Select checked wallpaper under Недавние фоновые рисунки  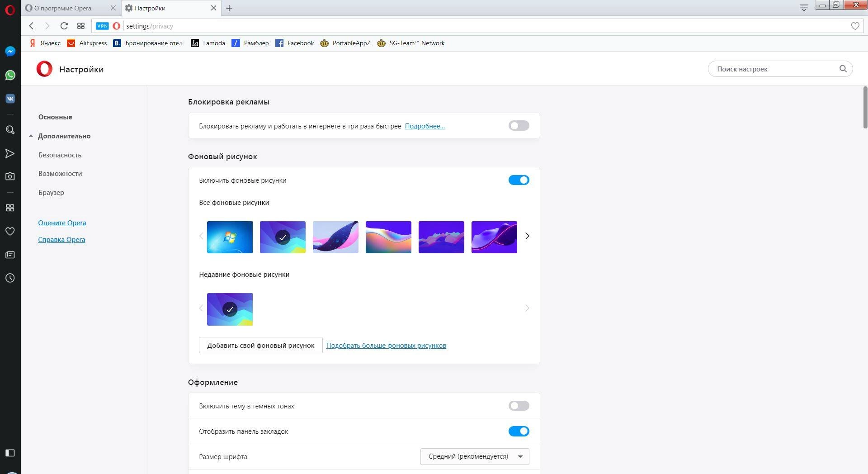(x=230, y=309)
